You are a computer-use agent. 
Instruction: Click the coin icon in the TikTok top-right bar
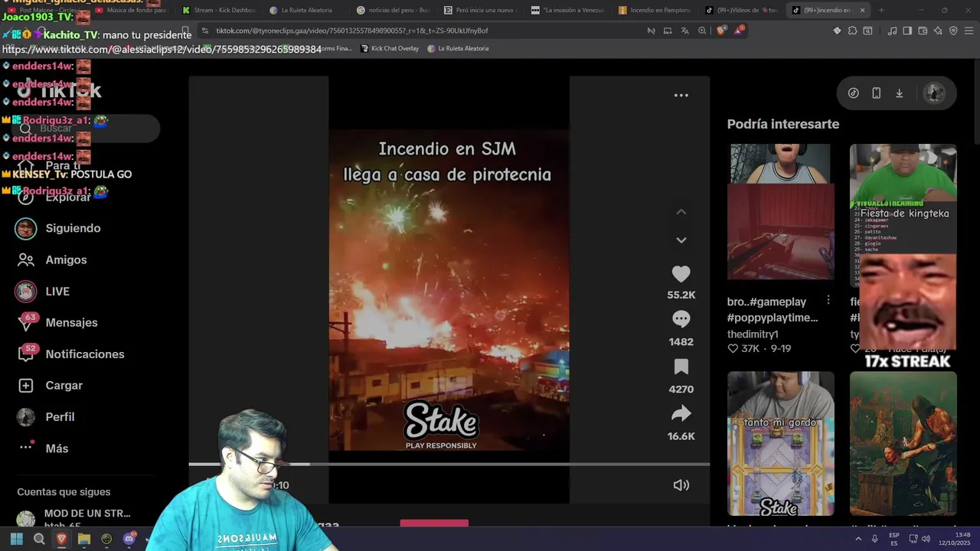tap(853, 93)
